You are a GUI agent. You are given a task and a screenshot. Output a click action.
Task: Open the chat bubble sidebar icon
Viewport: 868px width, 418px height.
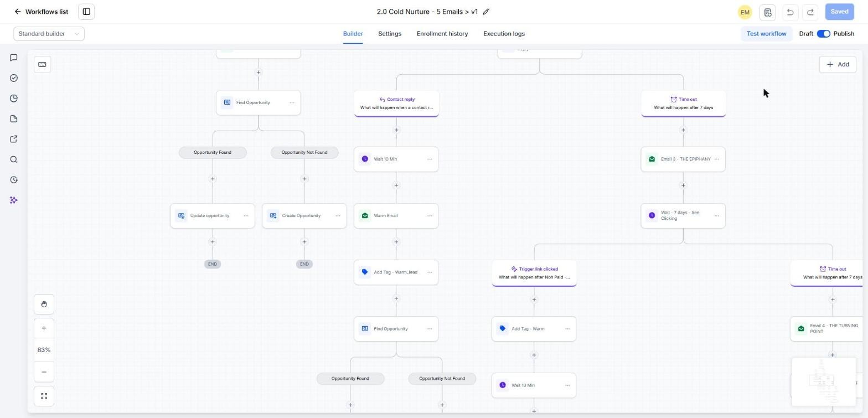click(x=14, y=58)
